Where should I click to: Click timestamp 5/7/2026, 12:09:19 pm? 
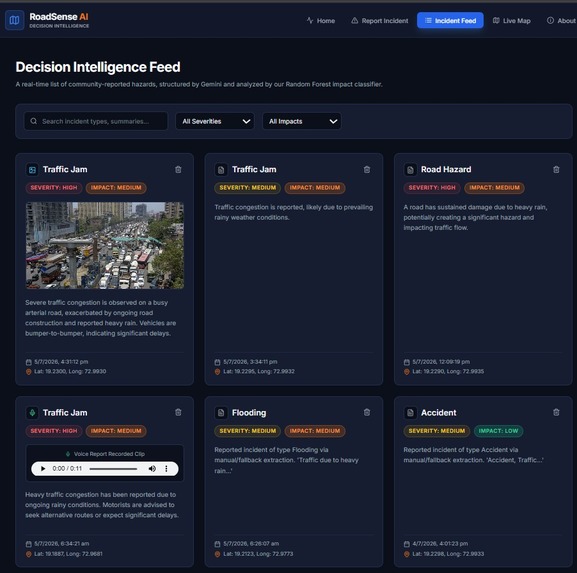pyautogui.click(x=441, y=362)
